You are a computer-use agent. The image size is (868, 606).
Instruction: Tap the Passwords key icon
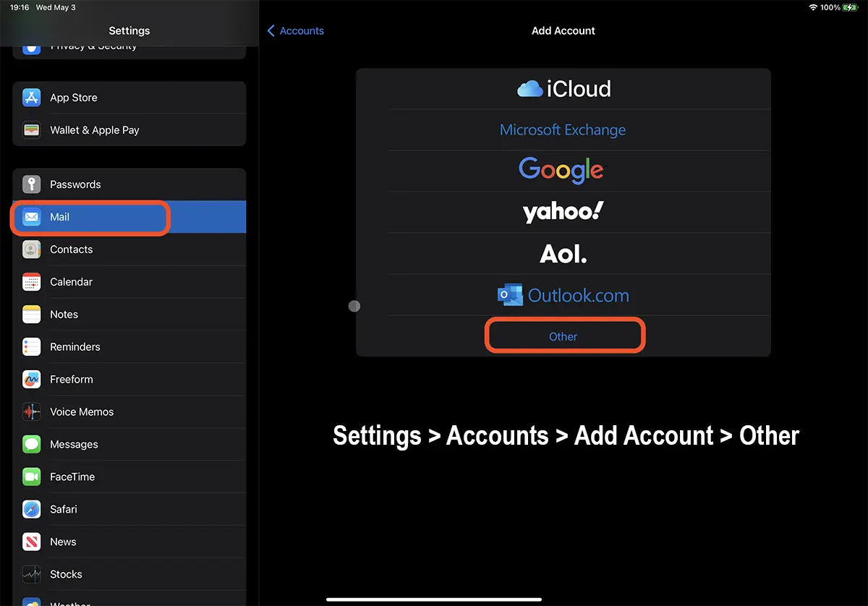[31, 184]
